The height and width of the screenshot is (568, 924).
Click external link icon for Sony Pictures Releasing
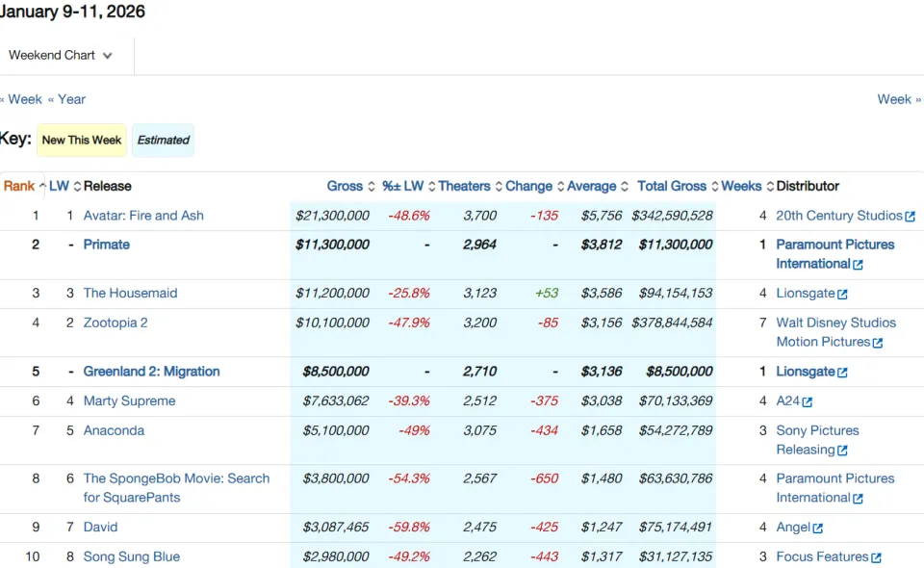click(x=843, y=451)
